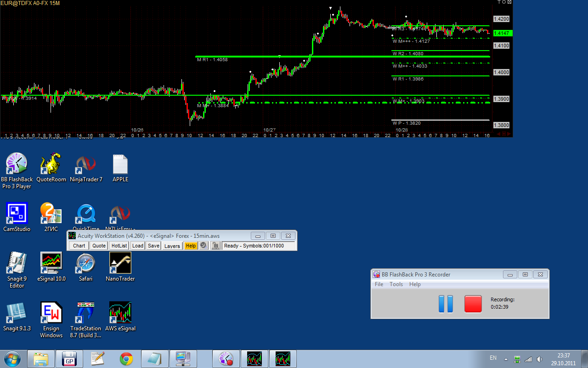Stop the FlashBack recording with red button
The image size is (588, 368).
(473, 304)
